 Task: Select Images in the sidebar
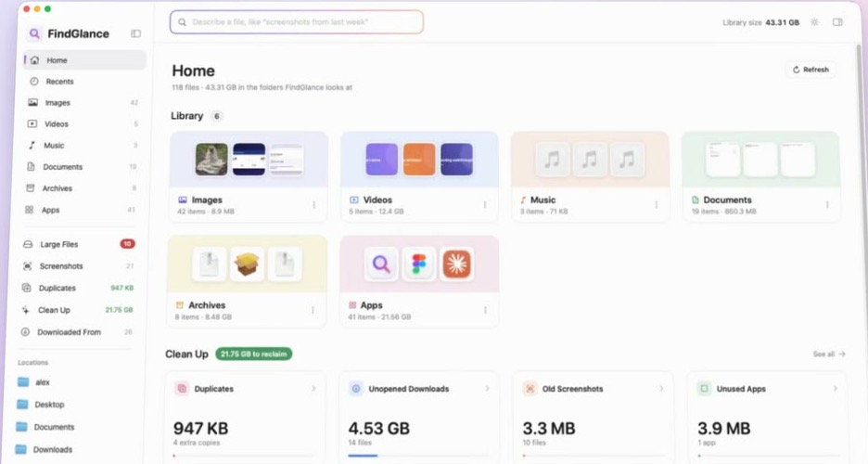(84, 102)
